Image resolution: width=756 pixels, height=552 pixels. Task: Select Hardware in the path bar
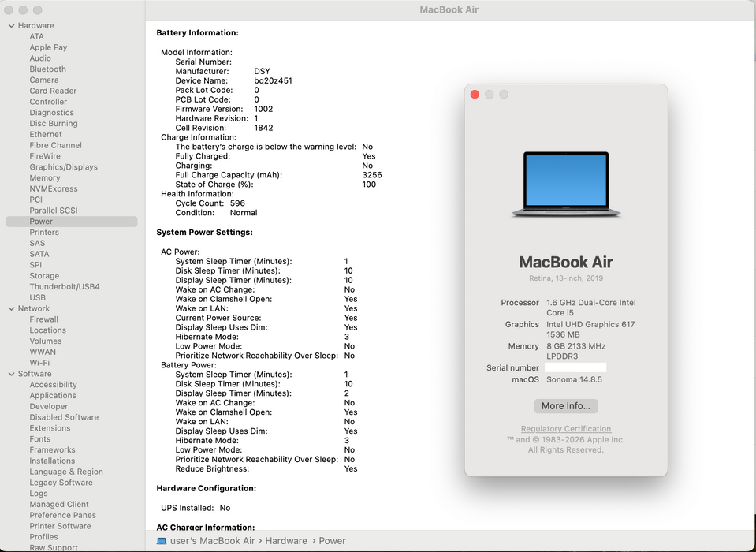(x=286, y=541)
